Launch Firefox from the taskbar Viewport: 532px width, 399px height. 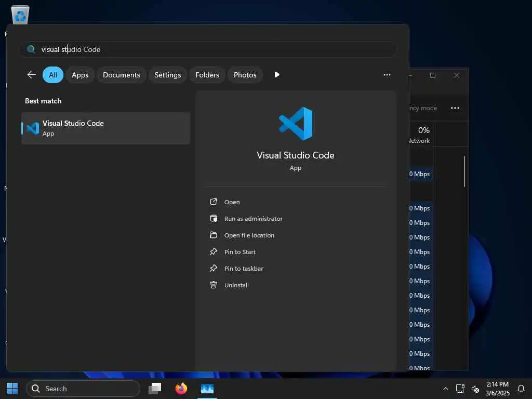[x=181, y=389]
